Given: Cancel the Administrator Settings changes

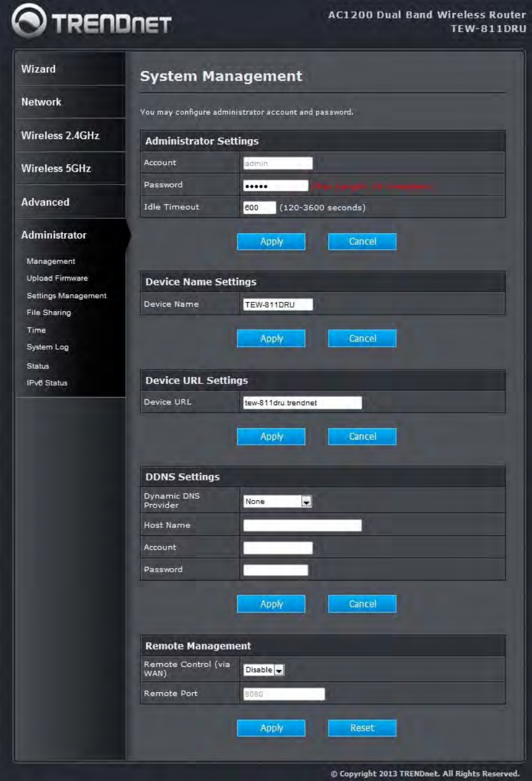Looking at the screenshot, I should click(362, 241).
